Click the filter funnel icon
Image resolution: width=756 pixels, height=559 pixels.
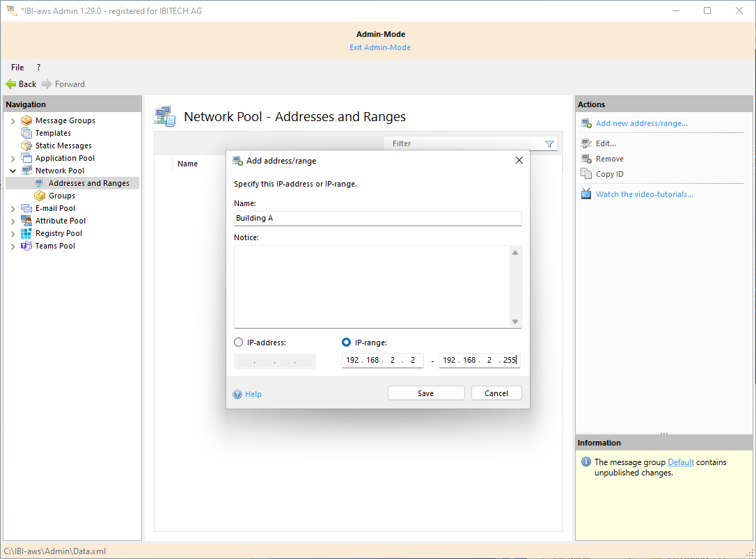point(549,144)
